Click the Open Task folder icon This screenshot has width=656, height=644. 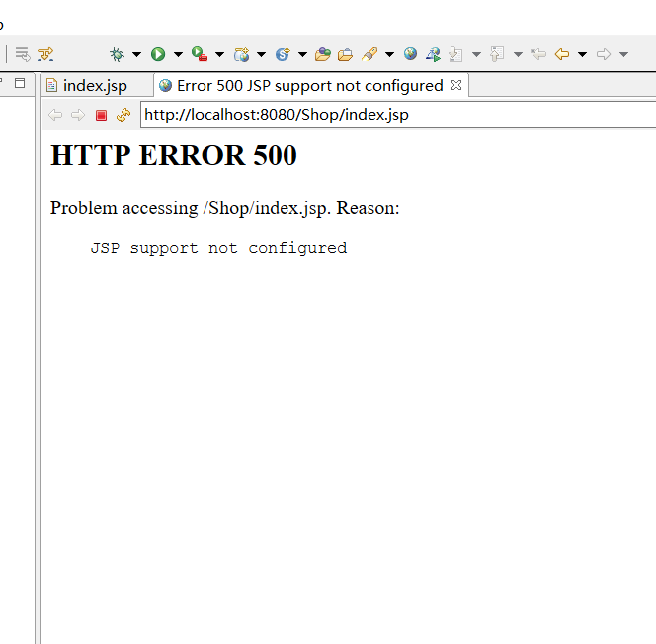pos(345,54)
